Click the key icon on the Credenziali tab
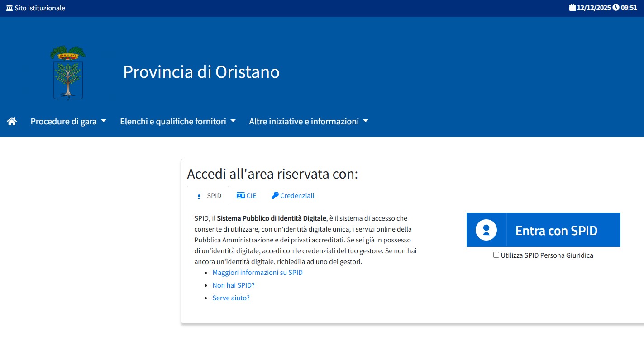644x345 pixels. coord(275,195)
